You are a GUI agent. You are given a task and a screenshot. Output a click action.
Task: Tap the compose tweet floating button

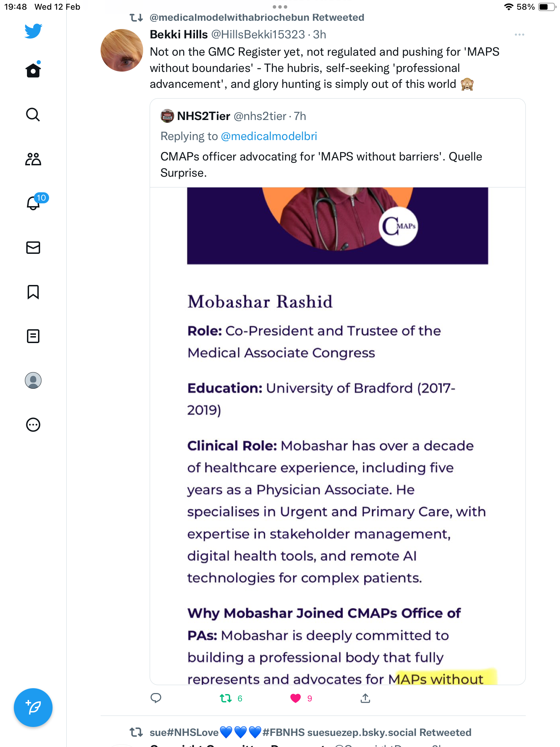[33, 708]
